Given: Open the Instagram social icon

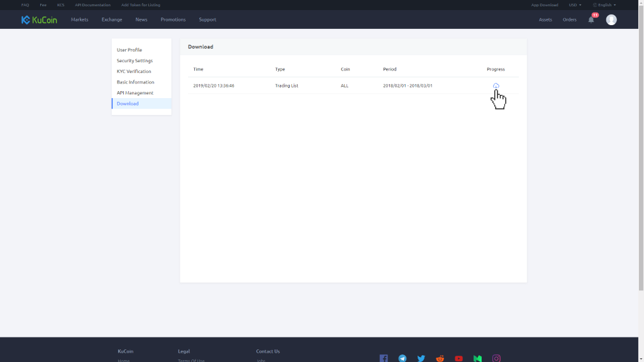Looking at the screenshot, I should point(496,358).
